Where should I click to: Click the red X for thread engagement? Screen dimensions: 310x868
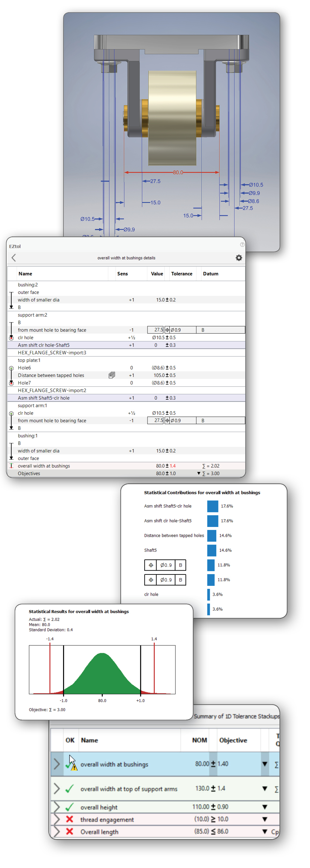[69, 819]
